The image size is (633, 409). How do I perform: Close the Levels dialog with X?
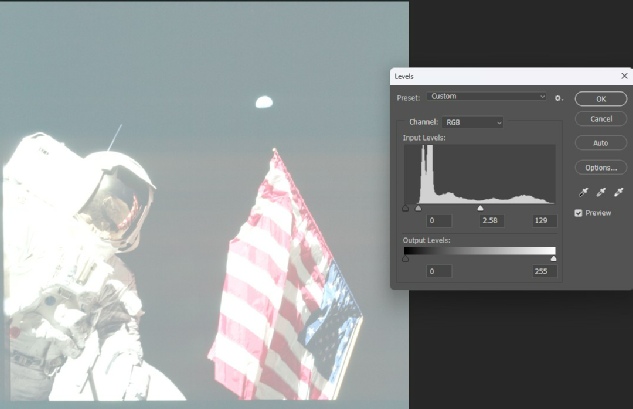(624, 76)
